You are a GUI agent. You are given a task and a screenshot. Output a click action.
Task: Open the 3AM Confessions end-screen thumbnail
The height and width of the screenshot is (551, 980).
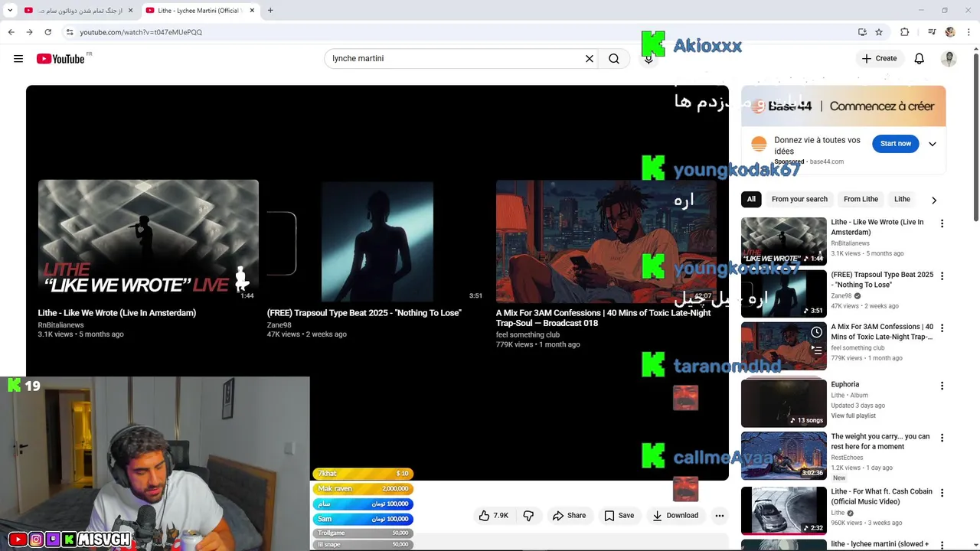coord(606,241)
